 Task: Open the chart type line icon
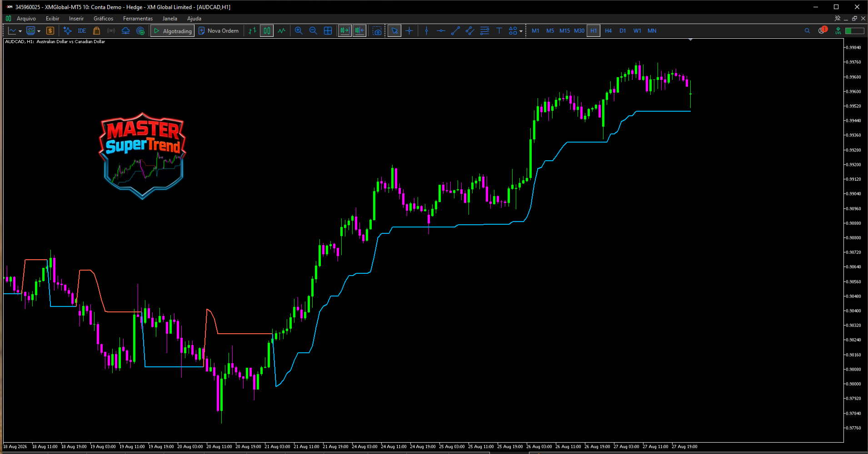(12, 31)
